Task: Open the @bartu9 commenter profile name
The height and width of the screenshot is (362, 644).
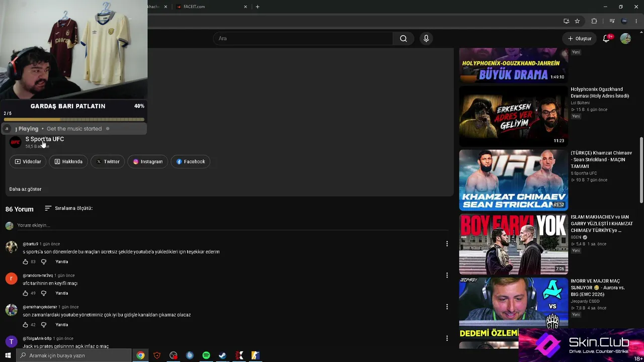Action: (x=30, y=244)
